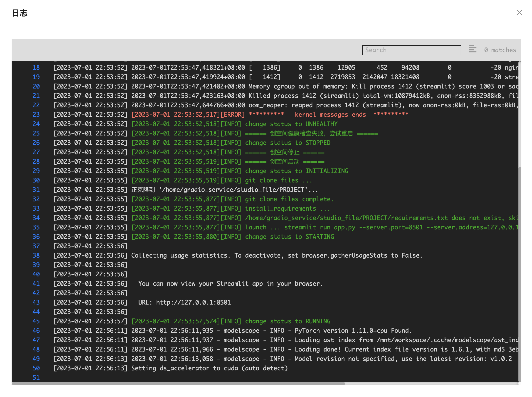The width and height of the screenshot is (532, 397).
Task: Click 'change status to RUNNING' log entry
Action: 287,321
